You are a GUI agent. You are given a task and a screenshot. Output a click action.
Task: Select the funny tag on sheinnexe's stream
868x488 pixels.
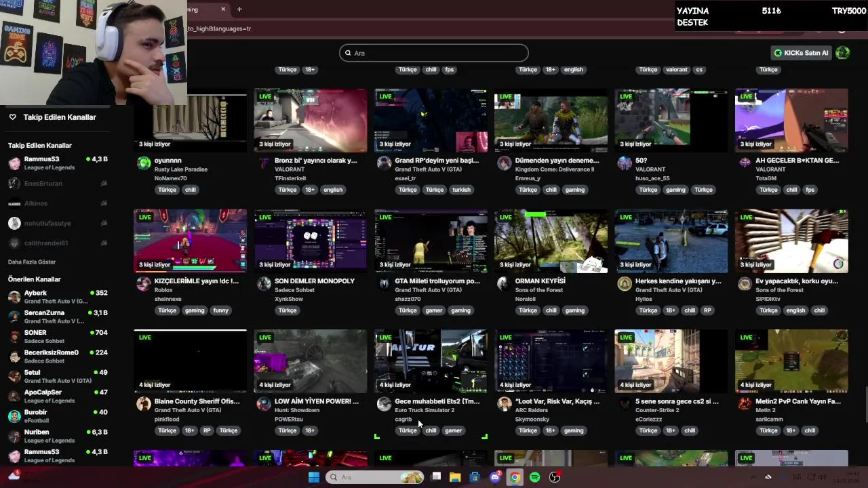point(220,310)
